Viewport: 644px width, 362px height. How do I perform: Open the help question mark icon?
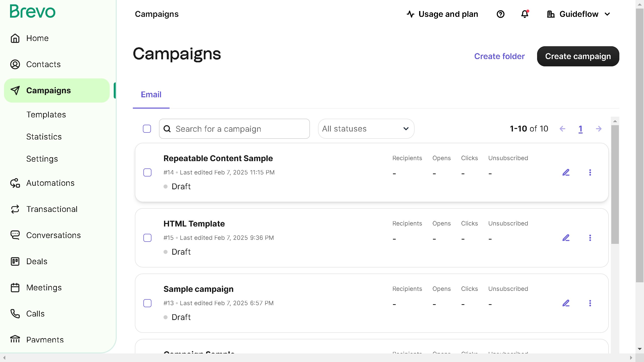pyautogui.click(x=500, y=14)
